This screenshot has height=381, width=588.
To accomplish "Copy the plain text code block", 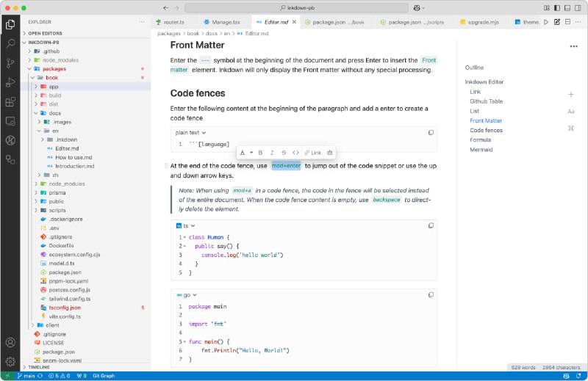I will (431, 132).
